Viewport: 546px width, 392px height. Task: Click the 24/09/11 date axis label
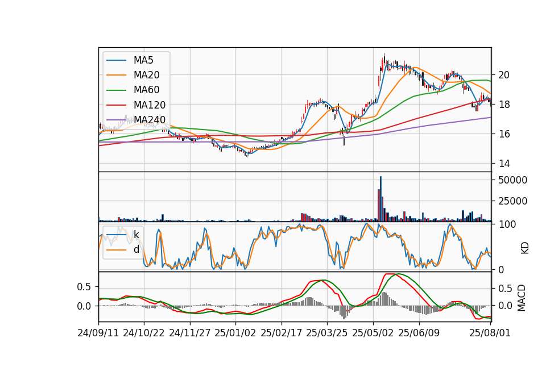click(98, 333)
